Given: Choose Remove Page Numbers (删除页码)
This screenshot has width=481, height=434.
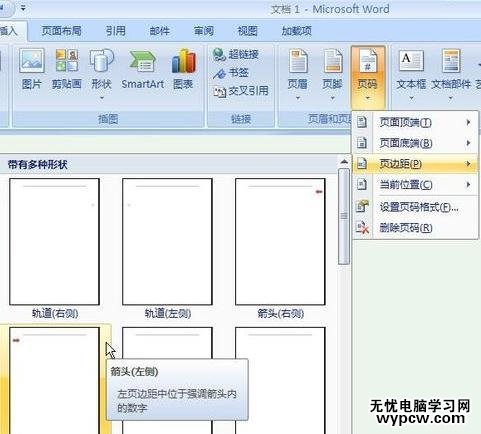Looking at the screenshot, I should tap(415, 228).
